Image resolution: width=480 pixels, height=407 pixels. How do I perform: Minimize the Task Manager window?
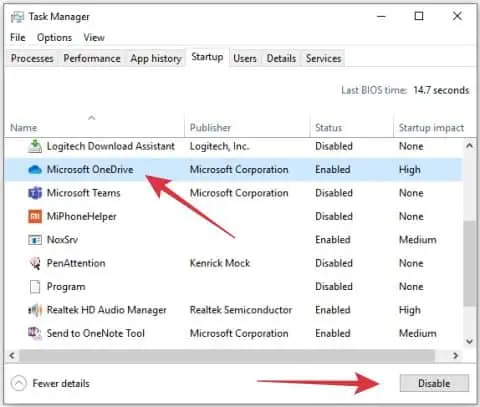tap(381, 16)
